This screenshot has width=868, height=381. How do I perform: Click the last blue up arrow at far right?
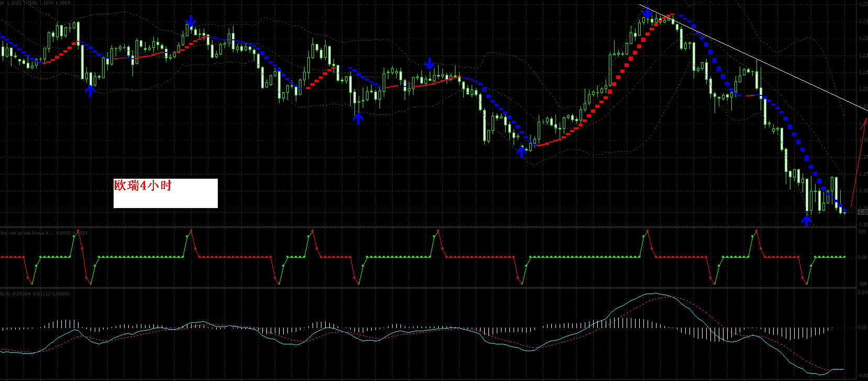pos(807,220)
